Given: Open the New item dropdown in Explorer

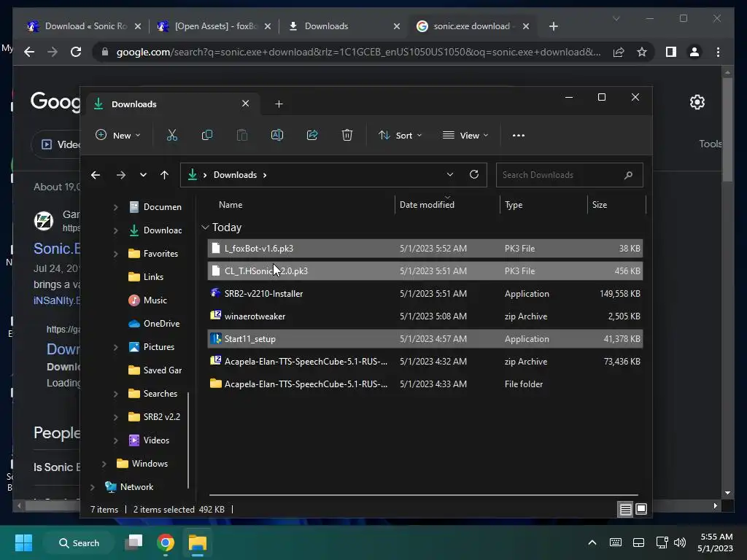Looking at the screenshot, I should coord(117,135).
